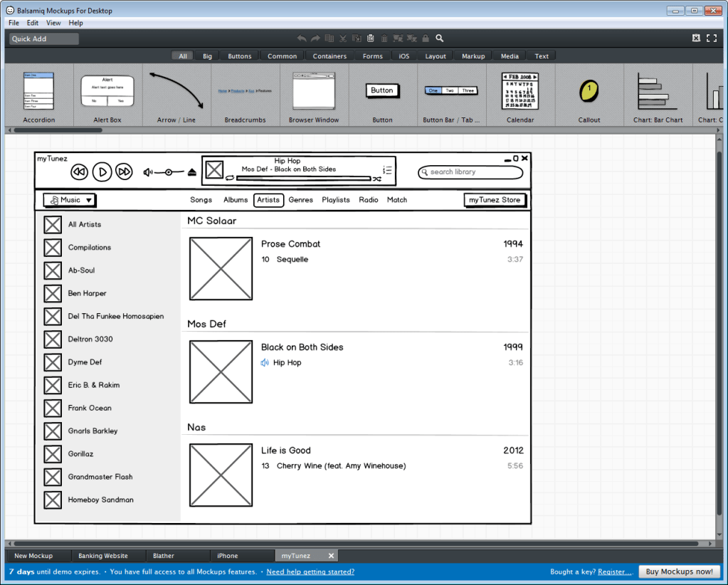The height and width of the screenshot is (585, 728).
Task: Switch to the Containers category tab
Action: click(x=329, y=56)
